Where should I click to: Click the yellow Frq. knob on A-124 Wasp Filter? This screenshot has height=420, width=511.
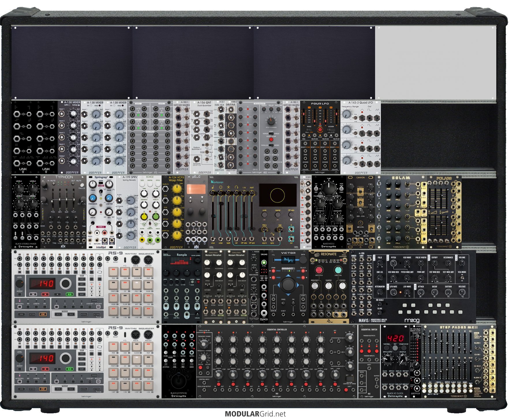pyautogui.click(x=177, y=200)
